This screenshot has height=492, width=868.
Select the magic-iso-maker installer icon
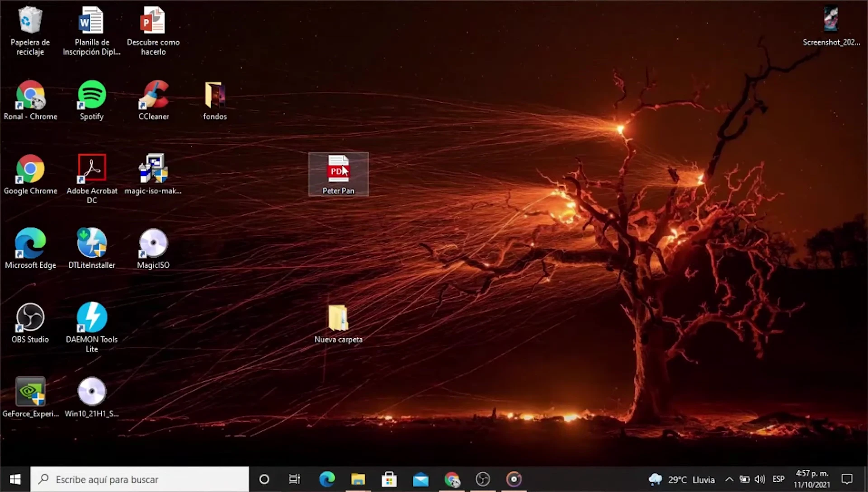point(153,175)
